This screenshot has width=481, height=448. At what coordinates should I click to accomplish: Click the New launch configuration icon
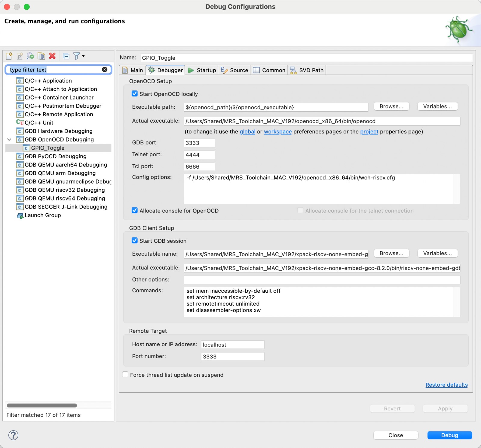pyautogui.click(x=9, y=56)
